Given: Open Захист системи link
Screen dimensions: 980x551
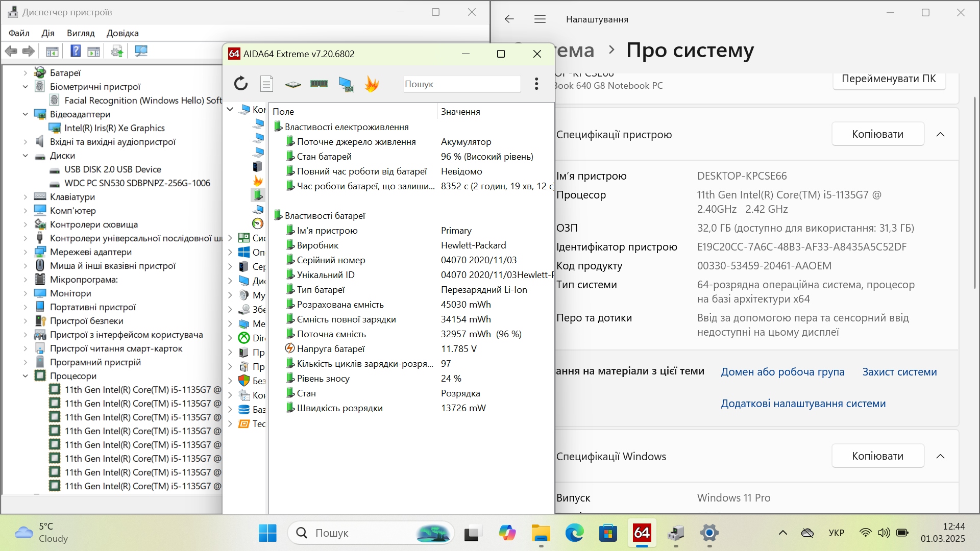Looking at the screenshot, I should (899, 372).
